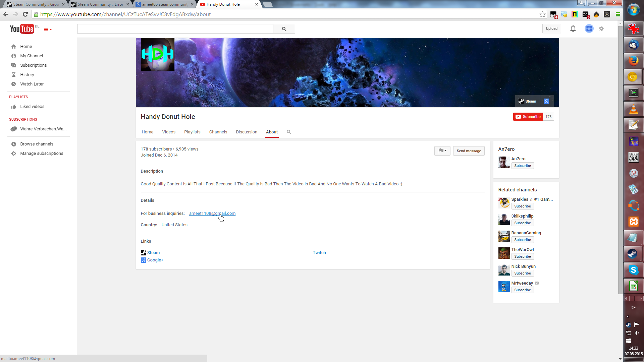Open Skype from the taskbar
The image size is (644, 362).
(633, 270)
